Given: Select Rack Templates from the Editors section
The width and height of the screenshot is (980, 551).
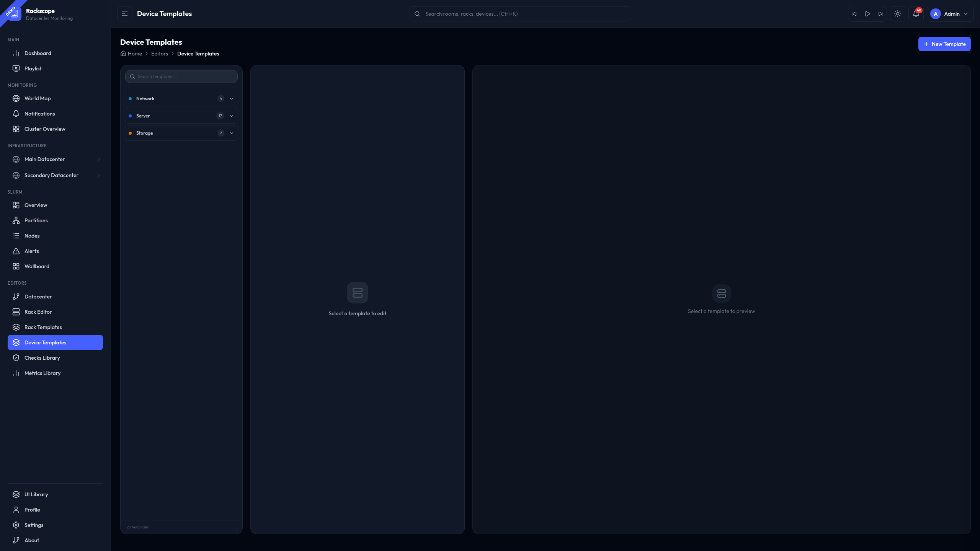Looking at the screenshot, I should [43, 327].
